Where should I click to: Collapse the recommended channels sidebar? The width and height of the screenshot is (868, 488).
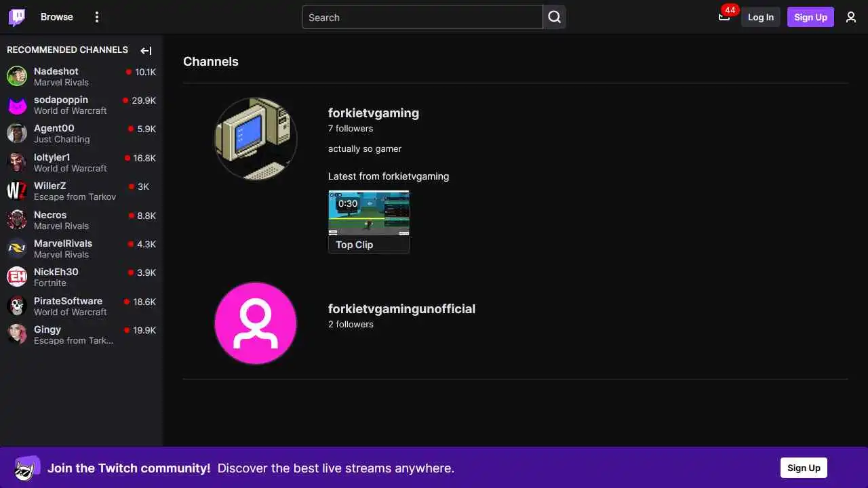[x=146, y=50]
